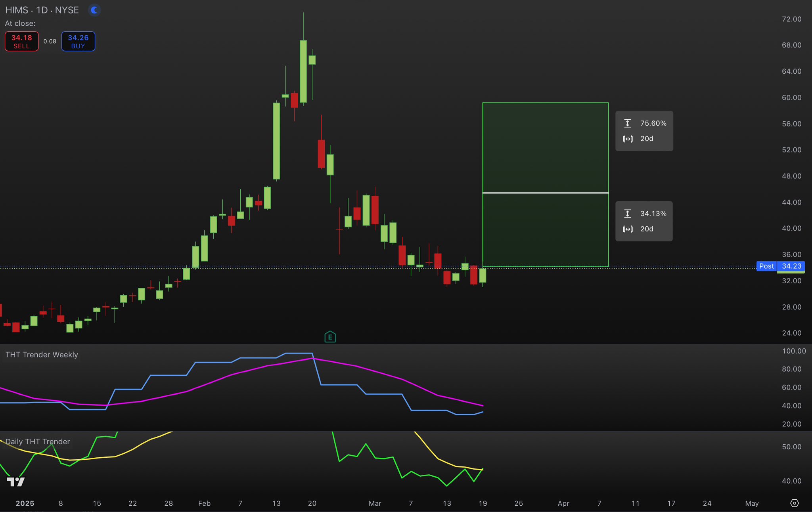The height and width of the screenshot is (512, 812).
Task: Click the 60.00 price scale label
Action: pos(791,97)
